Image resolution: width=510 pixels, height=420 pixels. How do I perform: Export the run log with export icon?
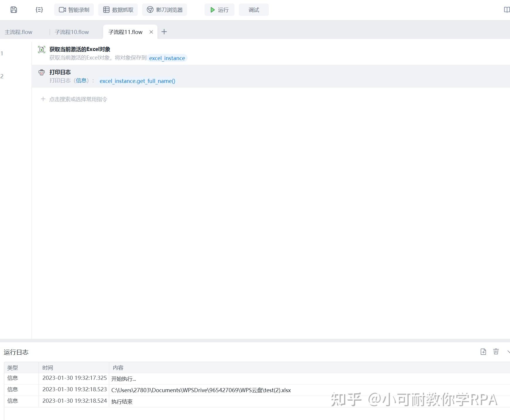[x=483, y=351]
